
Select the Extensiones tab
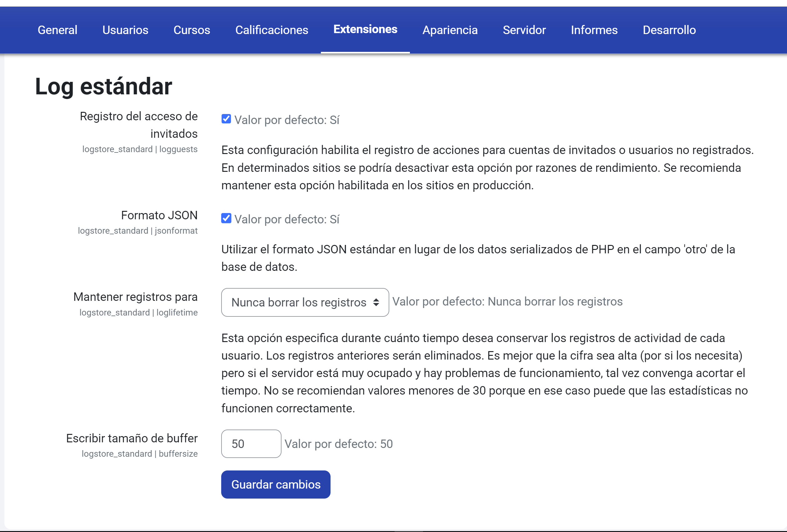365,29
